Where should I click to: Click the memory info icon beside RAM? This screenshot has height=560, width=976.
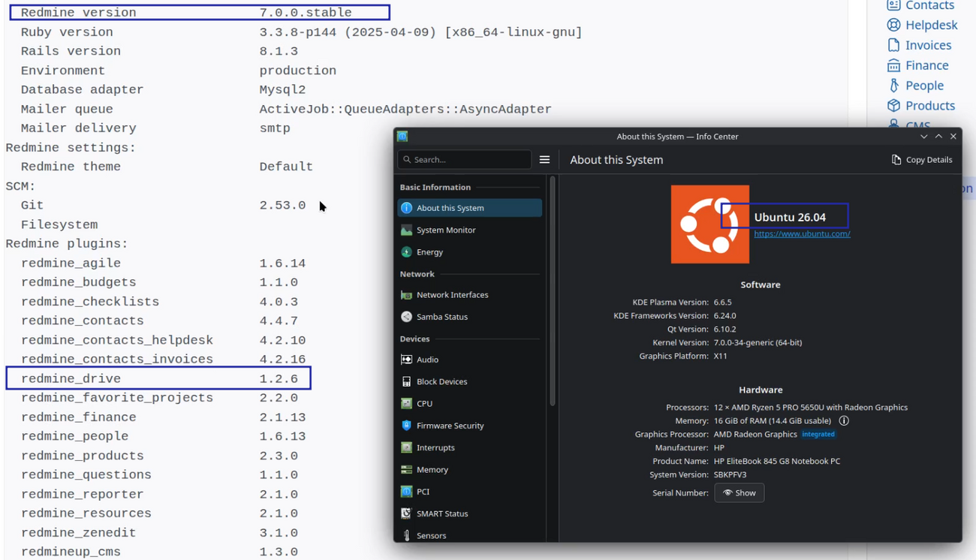click(x=844, y=421)
